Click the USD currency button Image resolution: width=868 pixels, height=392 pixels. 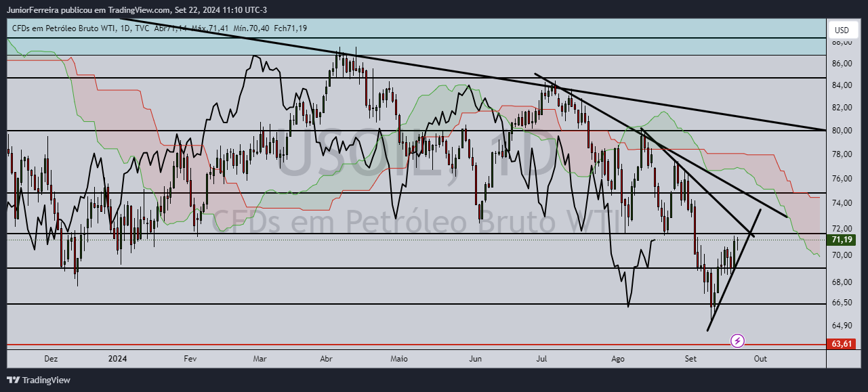[x=842, y=30]
